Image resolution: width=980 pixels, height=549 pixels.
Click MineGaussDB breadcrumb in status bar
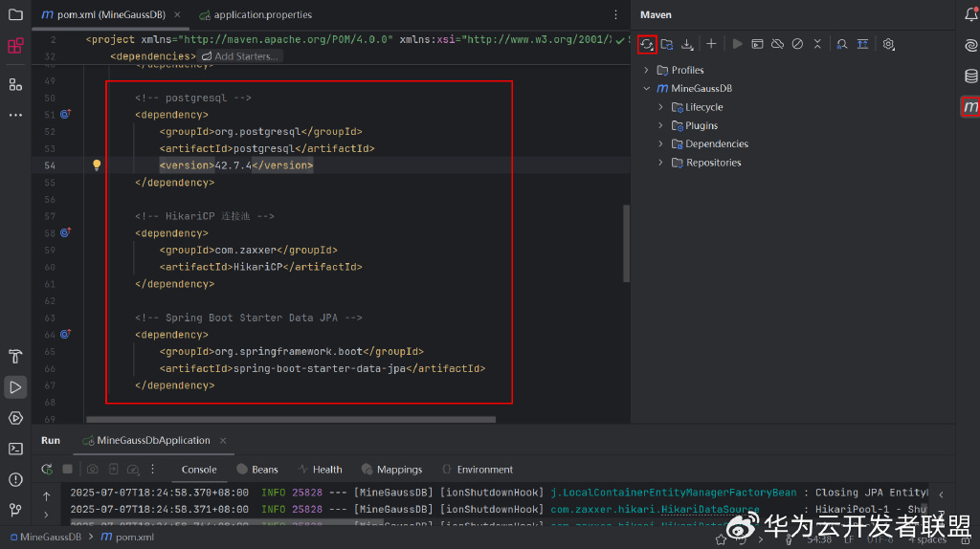coord(46,537)
